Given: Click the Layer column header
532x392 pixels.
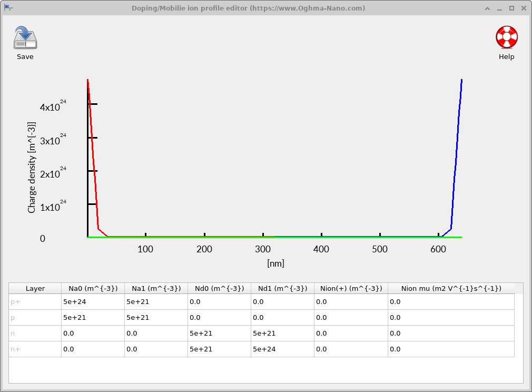Looking at the screenshot, I should pyautogui.click(x=34, y=288).
